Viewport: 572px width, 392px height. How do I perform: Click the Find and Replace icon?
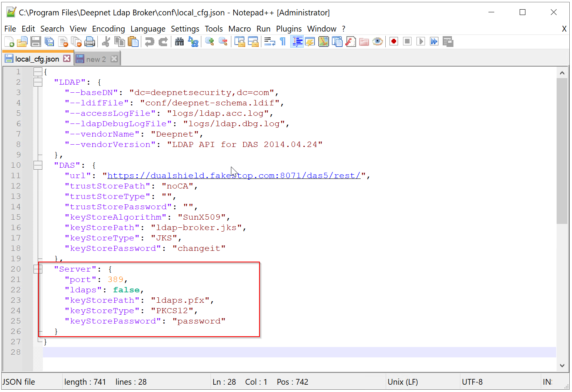click(x=193, y=42)
